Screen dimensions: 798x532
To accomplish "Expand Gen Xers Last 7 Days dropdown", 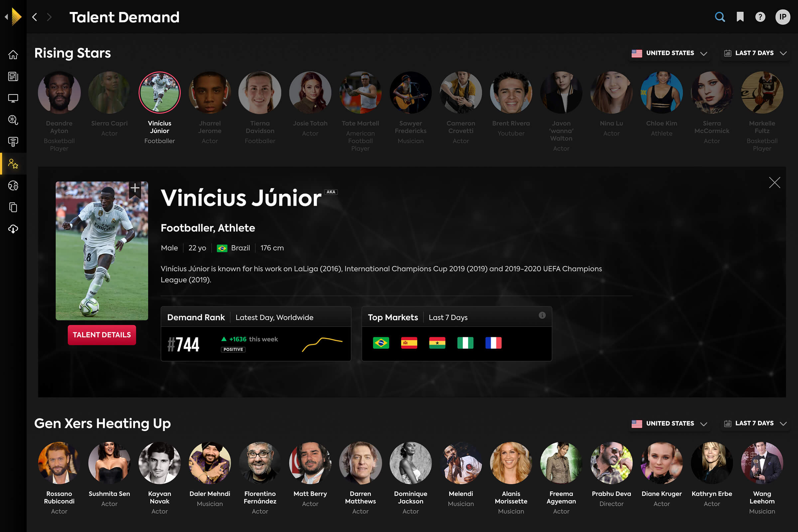I will (755, 423).
